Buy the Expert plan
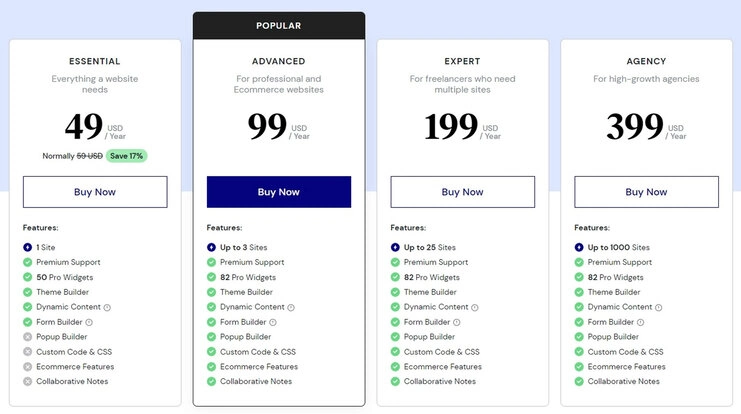The image size is (741, 414). click(463, 192)
